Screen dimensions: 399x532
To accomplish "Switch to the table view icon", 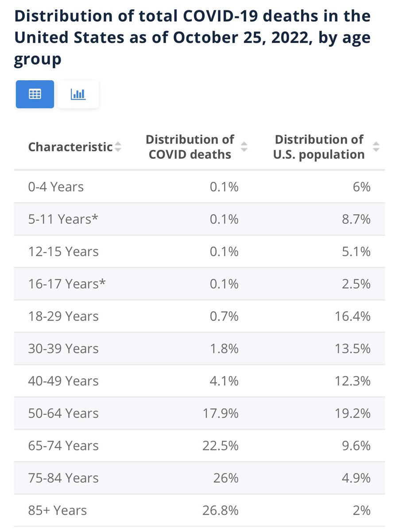I will tap(35, 94).
